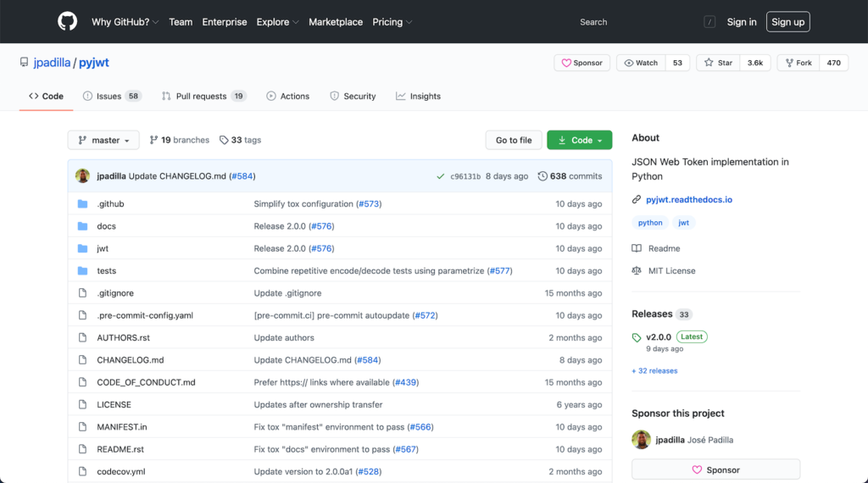Image resolution: width=868 pixels, height=483 pixels.
Task: Open the master branch selector
Action: click(103, 140)
